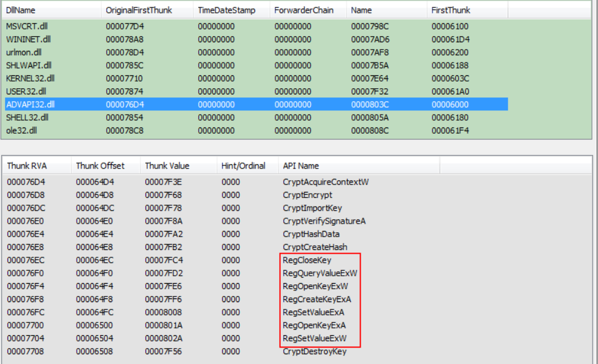598x364 pixels.
Task: Select the highlighted ADVAPI32.dll row
Action: click(x=256, y=104)
